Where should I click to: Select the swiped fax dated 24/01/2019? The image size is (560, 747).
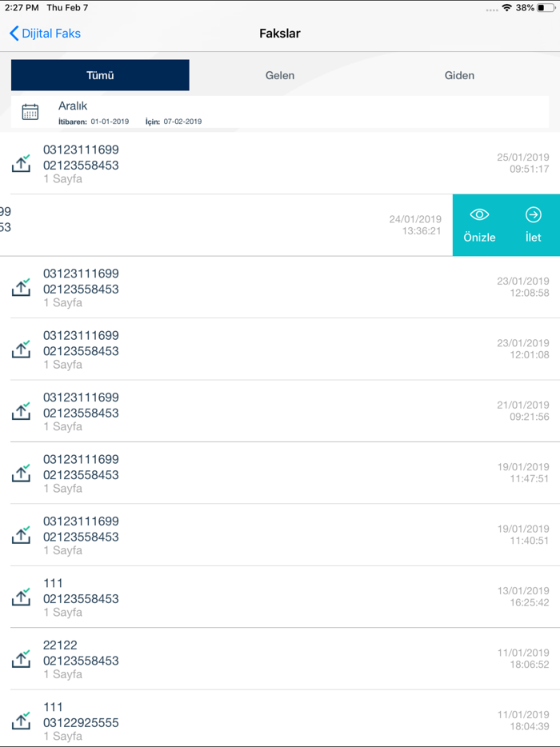point(224,226)
